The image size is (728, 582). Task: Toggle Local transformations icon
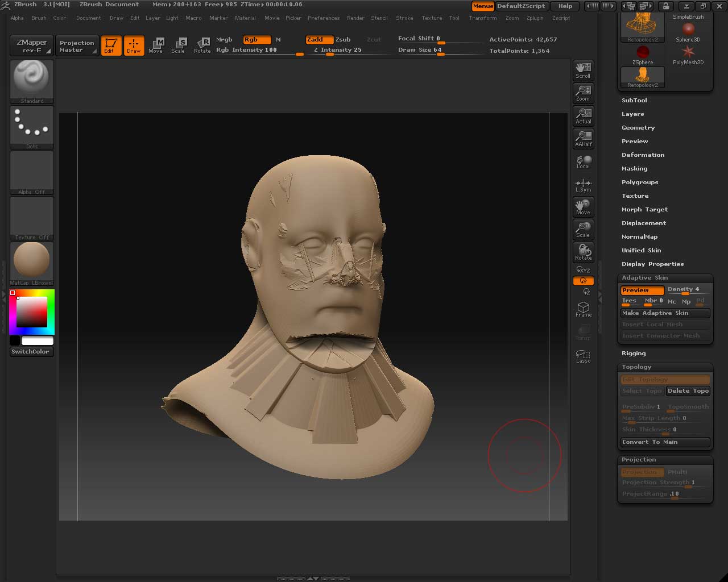pyautogui.click(x=583, y=162)
